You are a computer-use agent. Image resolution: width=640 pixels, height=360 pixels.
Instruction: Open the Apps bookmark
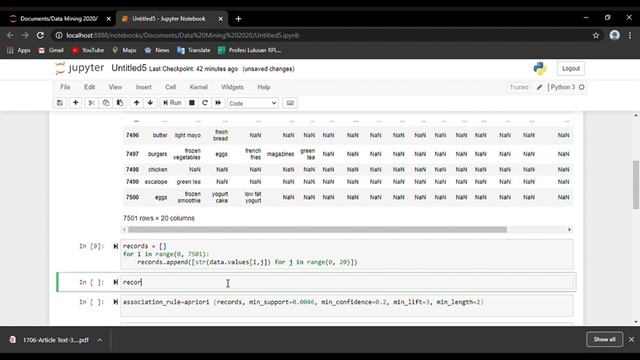19,50
